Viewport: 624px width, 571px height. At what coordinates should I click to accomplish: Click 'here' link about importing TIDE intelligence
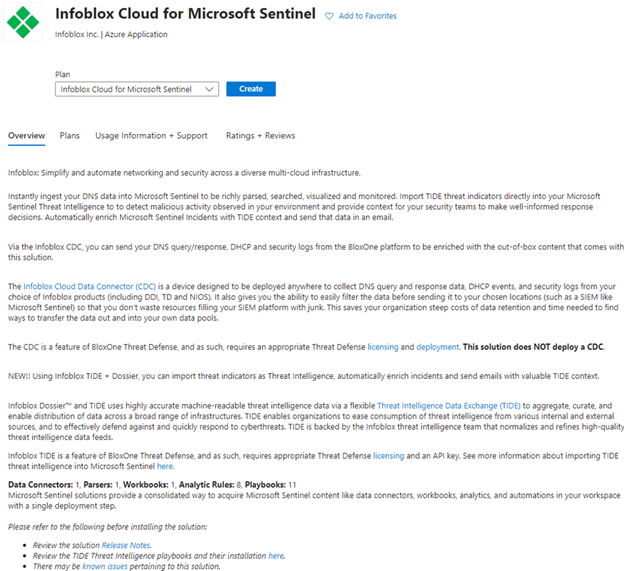coord(165,466)
